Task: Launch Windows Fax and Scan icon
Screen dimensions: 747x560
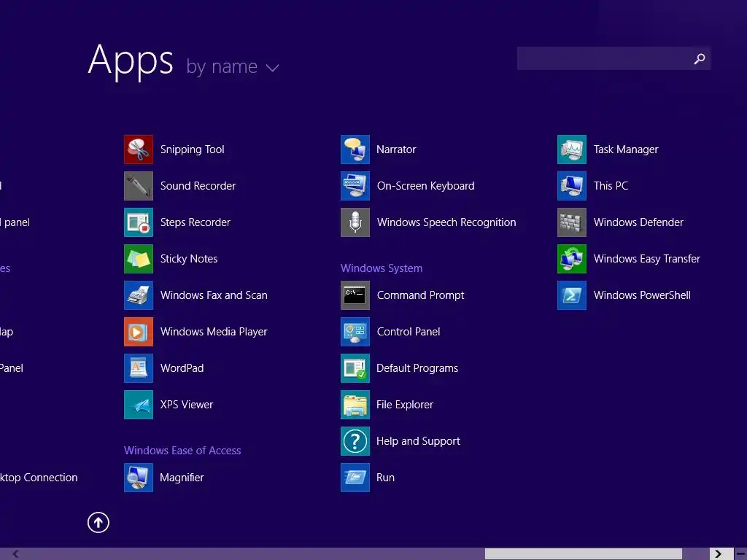Action: [139, 295]
